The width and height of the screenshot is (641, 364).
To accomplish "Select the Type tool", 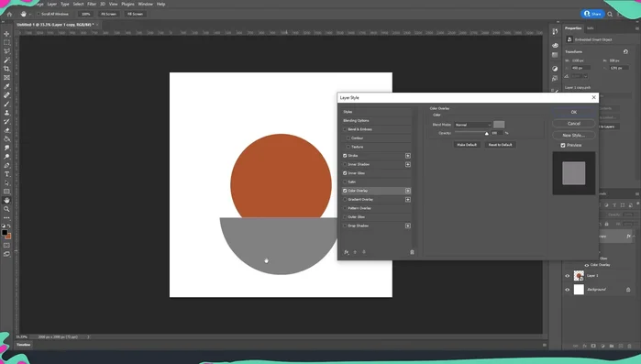I will click(x=7, y=174).
